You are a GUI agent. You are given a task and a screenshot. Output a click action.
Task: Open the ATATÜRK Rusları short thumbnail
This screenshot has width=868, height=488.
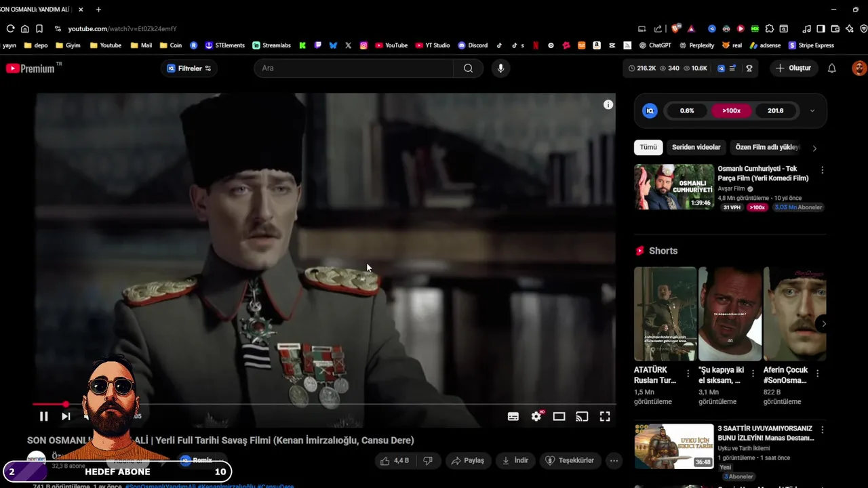pyautogui.click(x=665, y=314)
